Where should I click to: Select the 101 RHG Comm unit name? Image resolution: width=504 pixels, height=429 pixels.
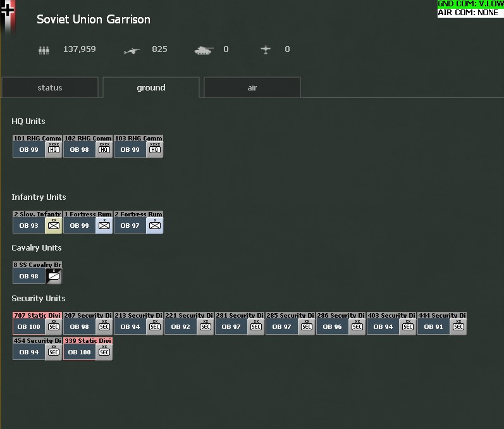pos(37,139)
